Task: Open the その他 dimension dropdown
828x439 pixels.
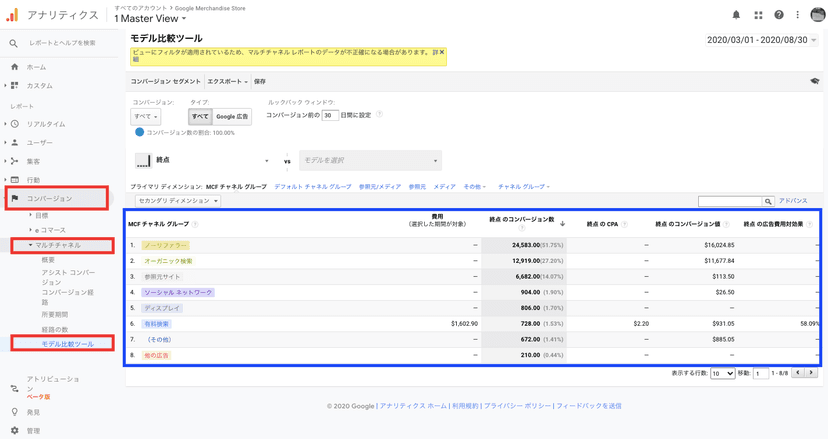Action: point(474,186)
